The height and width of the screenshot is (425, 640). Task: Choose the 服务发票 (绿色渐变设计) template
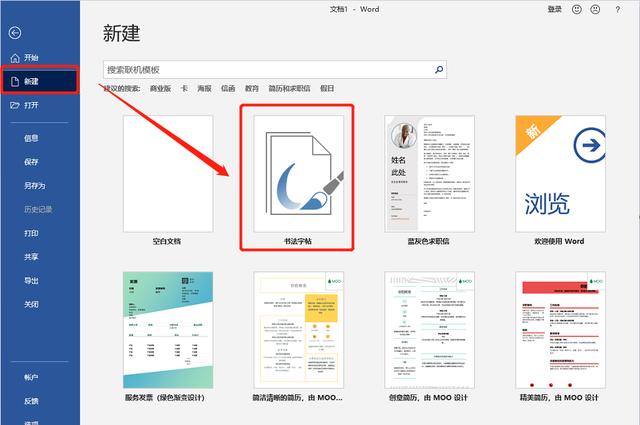click(x=168, y=330)
